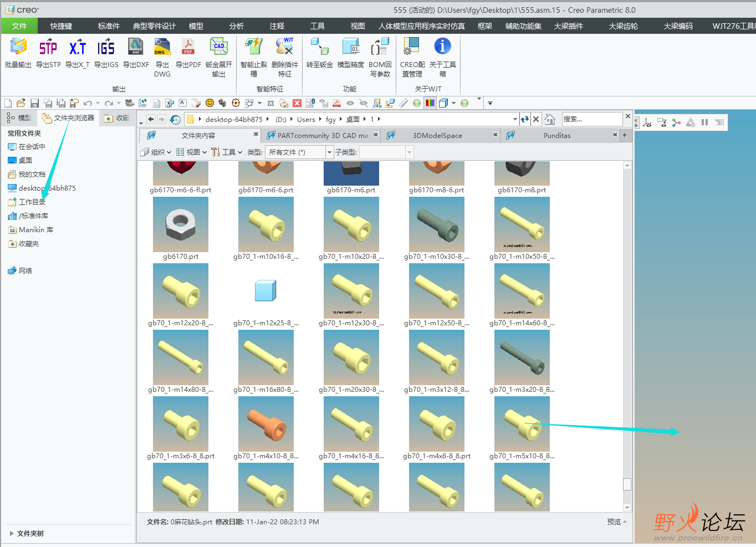The width and height of the screenshot is (756, 547).
Task: Expand the 文件夹树 section
Action: (x=26, y=534)
